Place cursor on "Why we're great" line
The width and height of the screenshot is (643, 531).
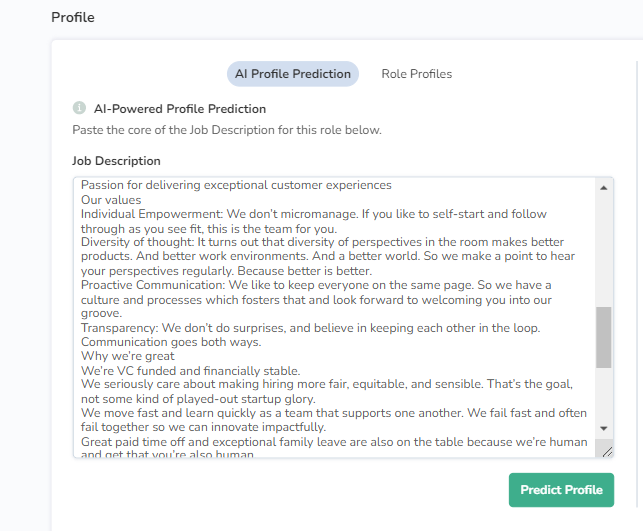[127, 356]
